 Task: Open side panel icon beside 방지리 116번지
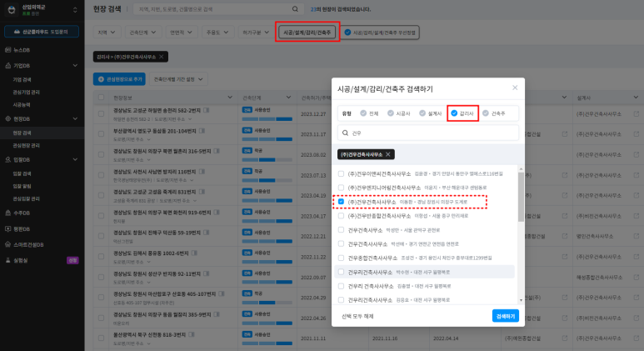tap(202, 172)
